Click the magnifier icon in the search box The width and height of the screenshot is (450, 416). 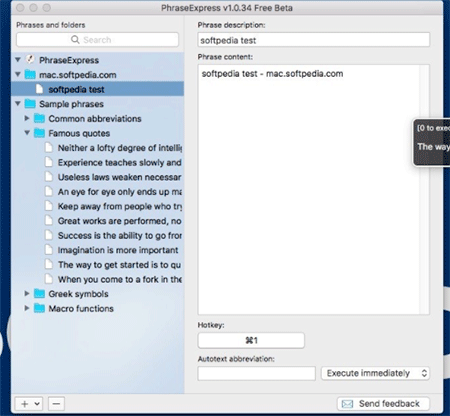(75, 40)
